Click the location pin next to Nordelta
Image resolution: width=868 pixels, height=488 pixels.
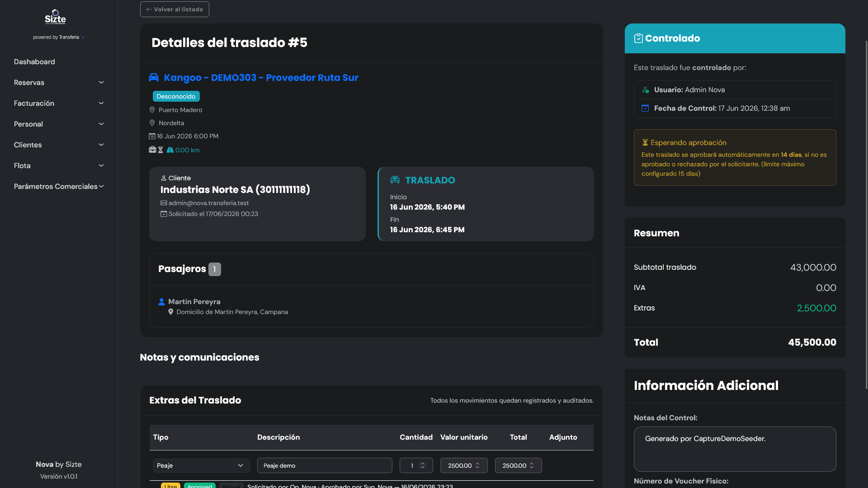click(x=152, y=123)
